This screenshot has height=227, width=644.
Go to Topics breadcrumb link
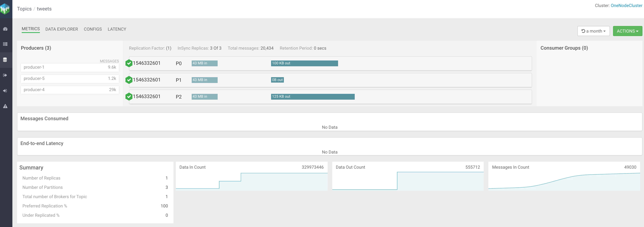coord(24,9)
